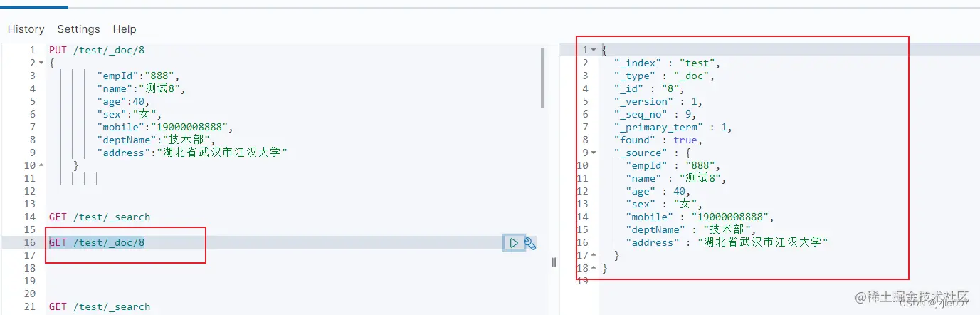This screenshot has height=315, width=980.
Task: Click "found" : true in the response
Action: (x=658, y=140)
